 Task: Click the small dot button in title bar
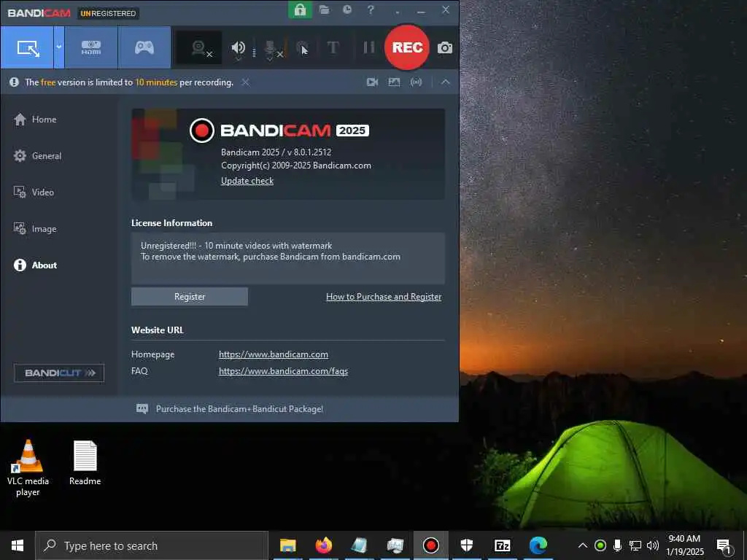tap(398, 12)
